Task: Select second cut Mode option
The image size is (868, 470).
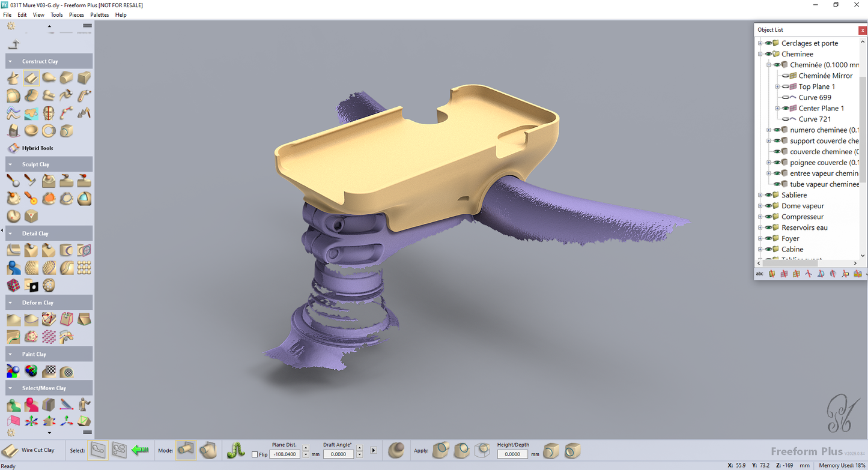Action: click(x=208, y=450)
